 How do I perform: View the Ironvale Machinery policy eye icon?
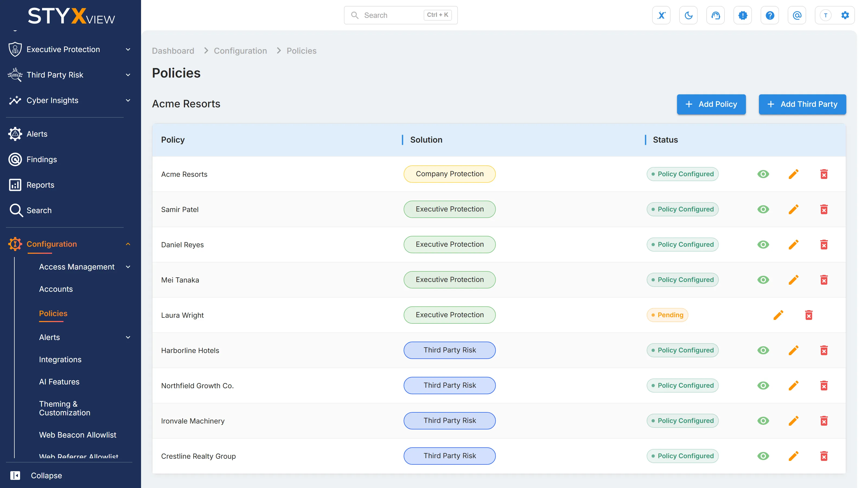pyautogui.click(x=763, y=421)
